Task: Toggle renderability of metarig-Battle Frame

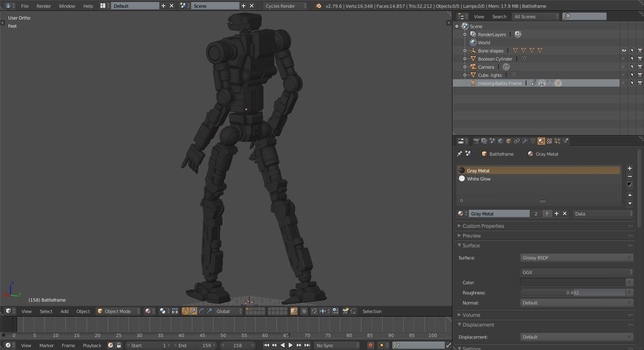Action: (640, 83)
